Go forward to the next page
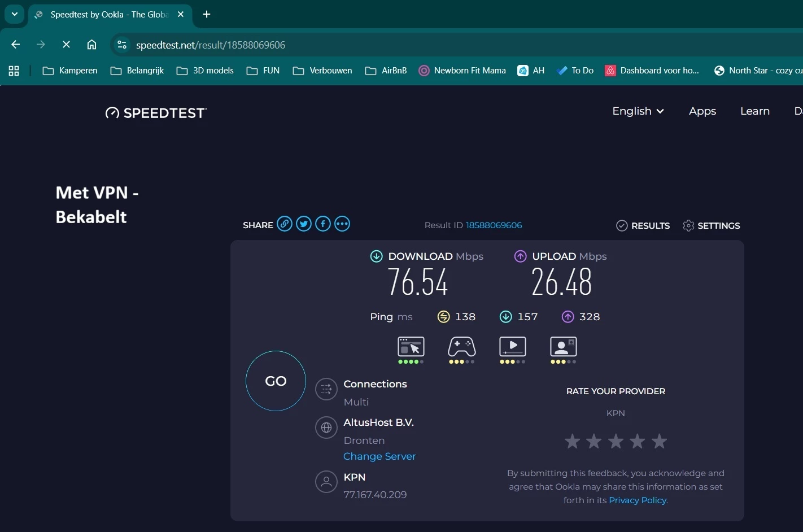803x532 pixels. tap(41, 45)
